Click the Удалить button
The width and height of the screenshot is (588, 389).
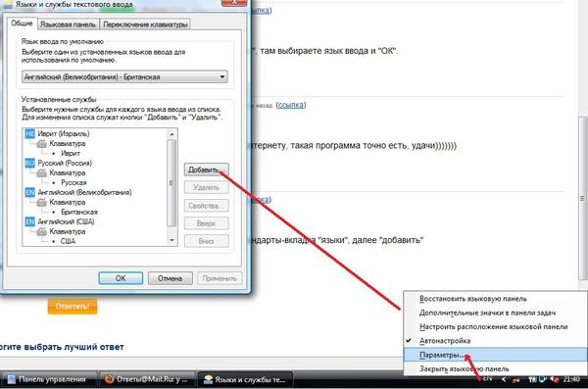[206, 187]
